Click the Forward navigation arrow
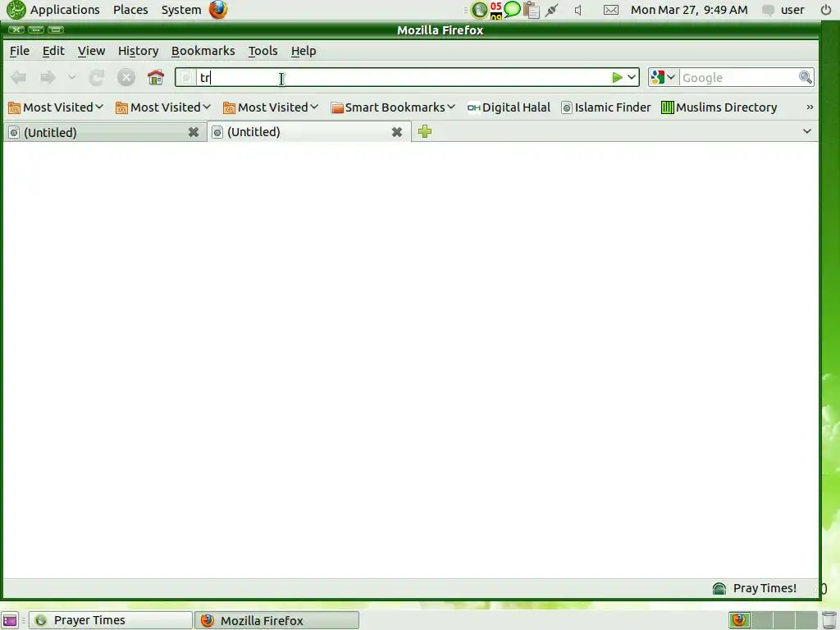Screen dimensions: 840x630 coord(48,78)
